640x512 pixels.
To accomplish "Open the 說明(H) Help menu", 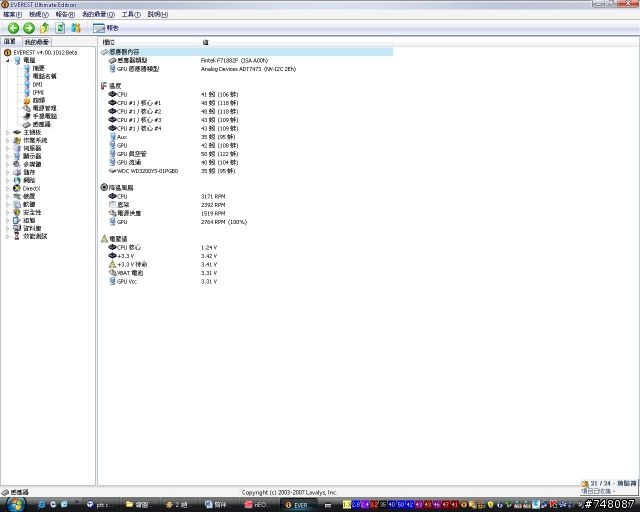I will [158, 14].
